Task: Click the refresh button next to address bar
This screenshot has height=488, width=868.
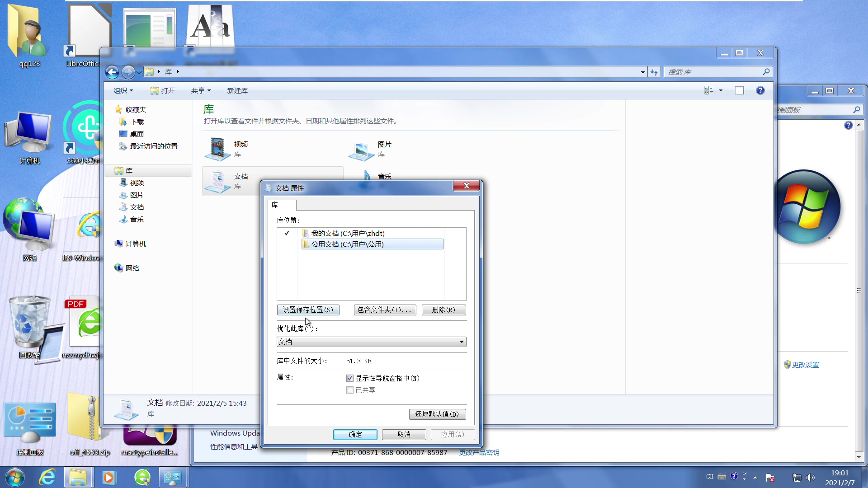Action: tap(654, 72)
